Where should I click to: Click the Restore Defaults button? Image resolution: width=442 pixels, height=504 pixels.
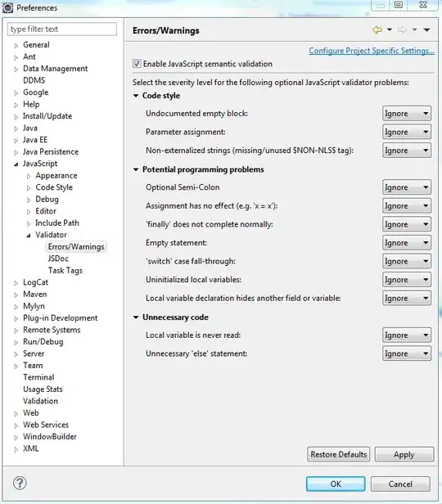[x=339, y=455]
